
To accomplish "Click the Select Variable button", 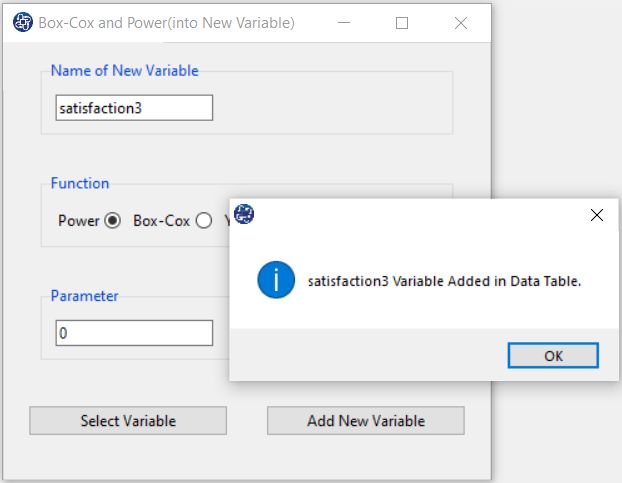I will [128, 421].
